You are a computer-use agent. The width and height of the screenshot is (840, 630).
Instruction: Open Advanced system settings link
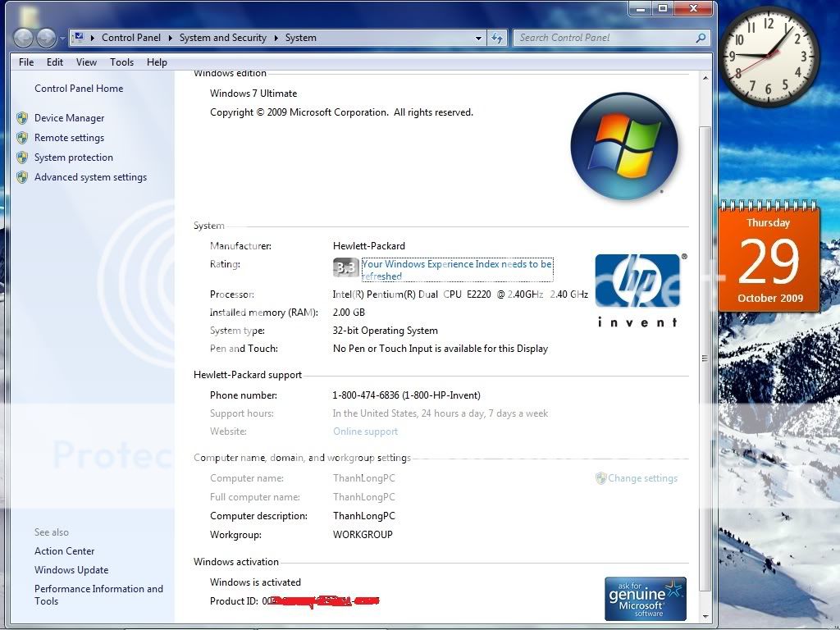point(90,177)
